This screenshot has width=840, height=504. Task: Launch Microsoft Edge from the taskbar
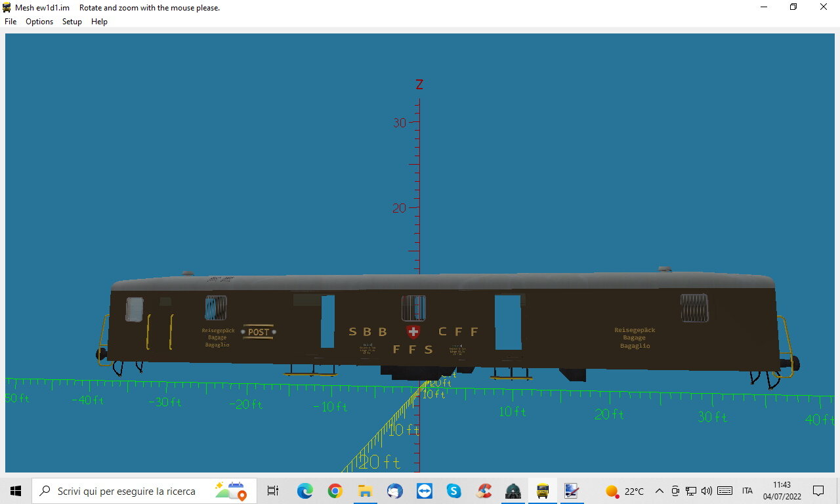(x=304, y=491)
